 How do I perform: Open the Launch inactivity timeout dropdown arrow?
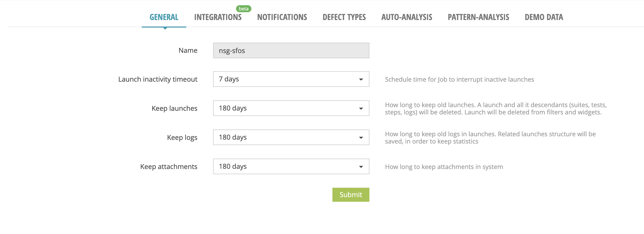click(362, 79)
